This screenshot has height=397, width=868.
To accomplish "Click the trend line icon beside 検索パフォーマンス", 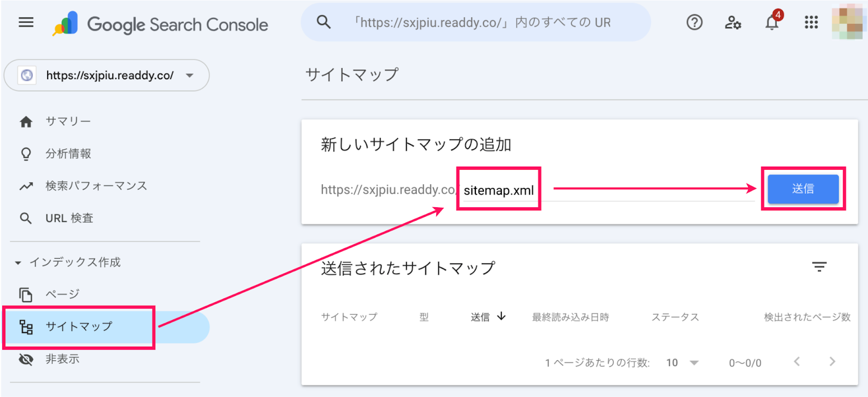I will point(26,187).
